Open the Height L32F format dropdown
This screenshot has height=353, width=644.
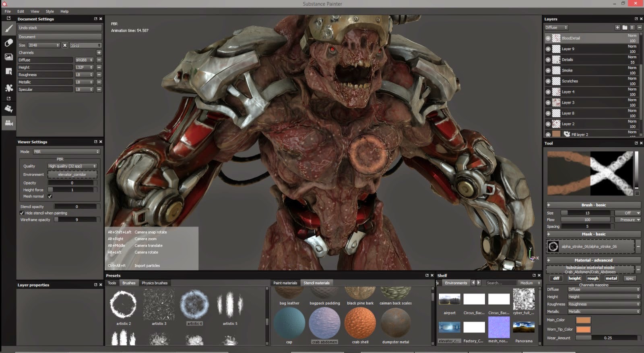[84, 67]
